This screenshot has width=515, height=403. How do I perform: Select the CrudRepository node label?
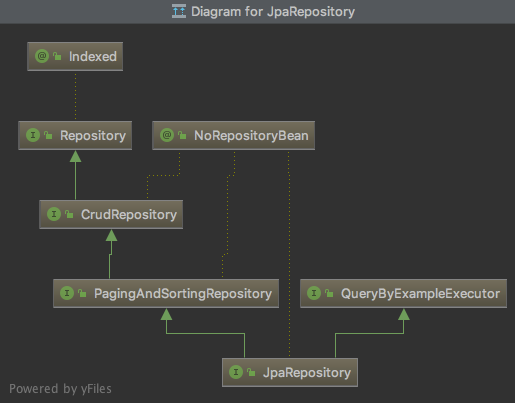(129, 214)
